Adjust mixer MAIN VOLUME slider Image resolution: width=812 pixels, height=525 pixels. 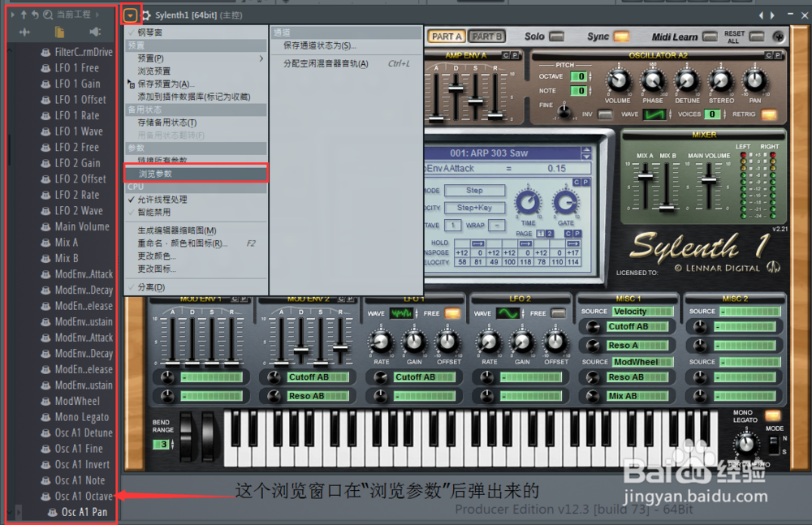[708, 181]
